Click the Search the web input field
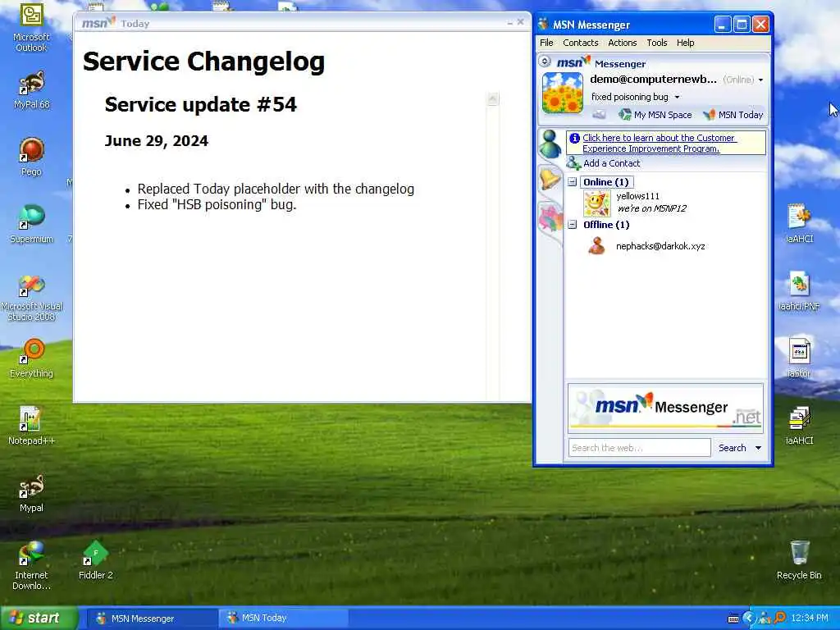840x630 pixels. [x=639, y=448]
